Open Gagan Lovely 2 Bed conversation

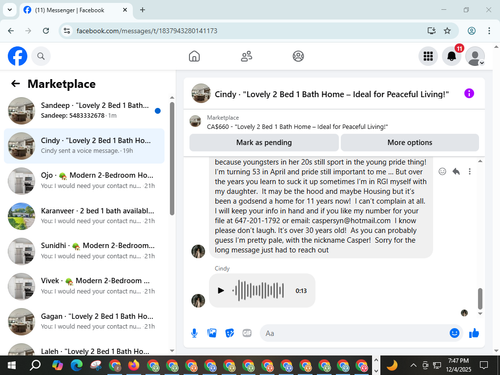[84, 321]
